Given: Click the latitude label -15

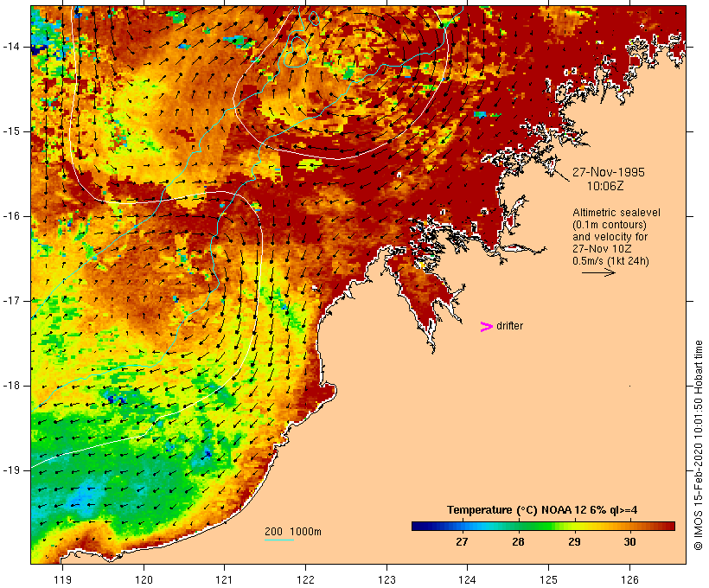Looking at the screenshot, I should coord(11,131).
